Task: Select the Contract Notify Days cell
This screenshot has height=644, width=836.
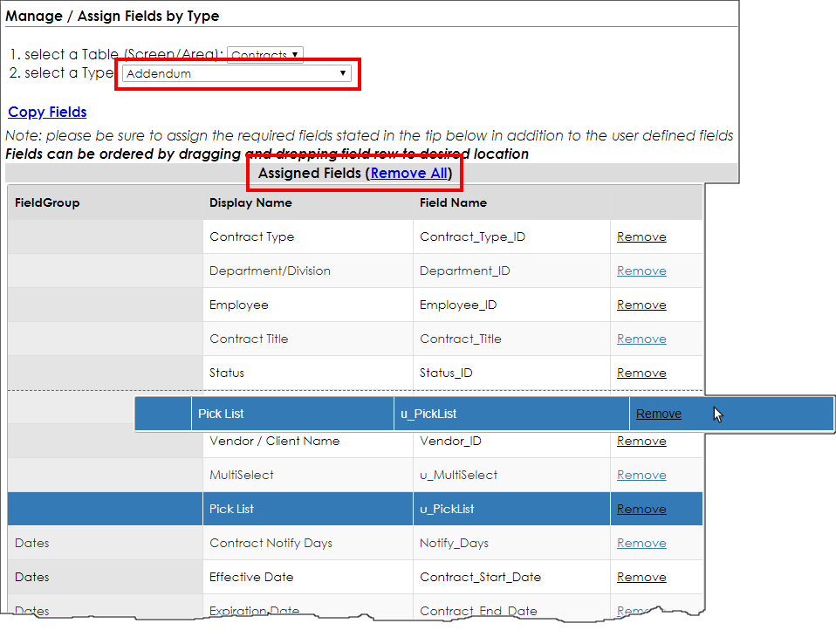Action: point(308,544)
